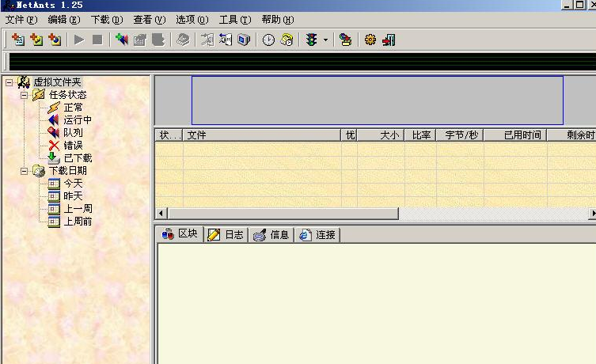Viewport: 596px width, 364px height.
Task: Switch to the 区块 tab
Action: (180, 233)
